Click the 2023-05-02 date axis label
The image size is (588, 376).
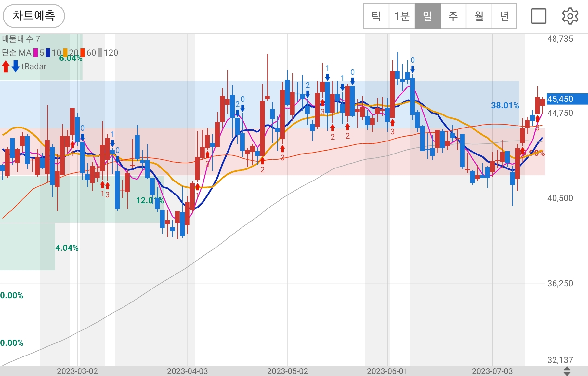pos(287,371)
